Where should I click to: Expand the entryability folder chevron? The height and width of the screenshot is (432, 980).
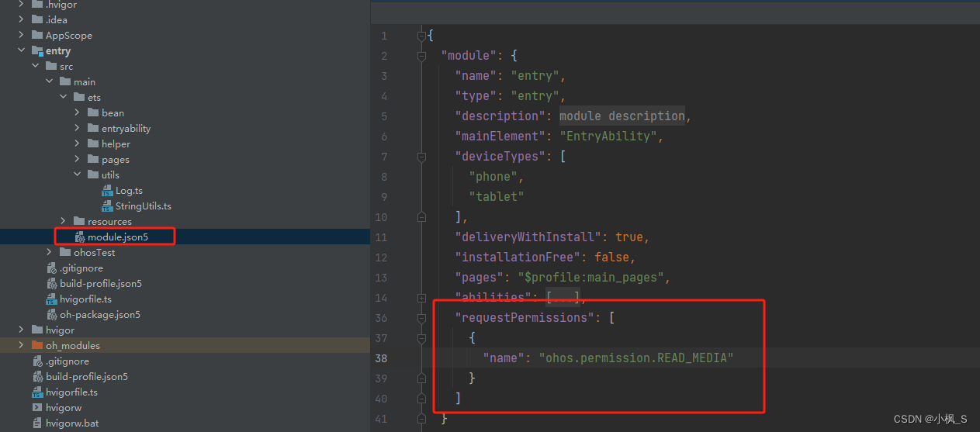click(x=78, y=128)
